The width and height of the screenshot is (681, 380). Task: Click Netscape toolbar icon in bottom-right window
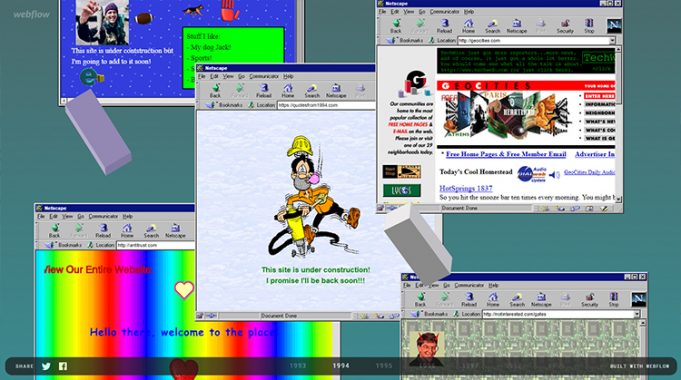pos(541,300)
